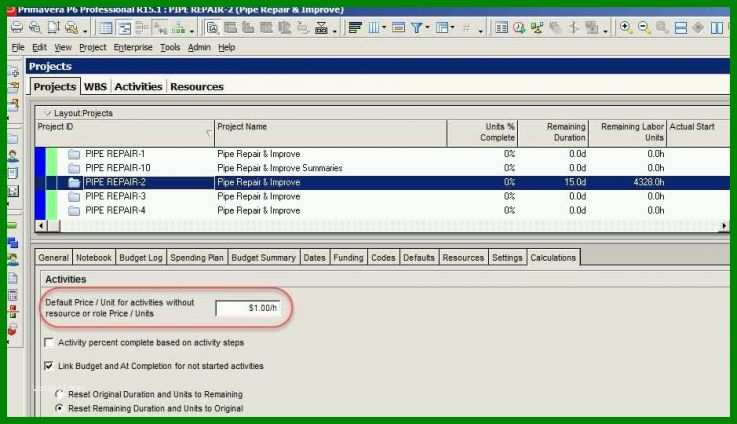The width and height of the screenshot is (737, 424).
Task: Open overflow arrow after hierarchy view icons
Action: pos(192,31)
